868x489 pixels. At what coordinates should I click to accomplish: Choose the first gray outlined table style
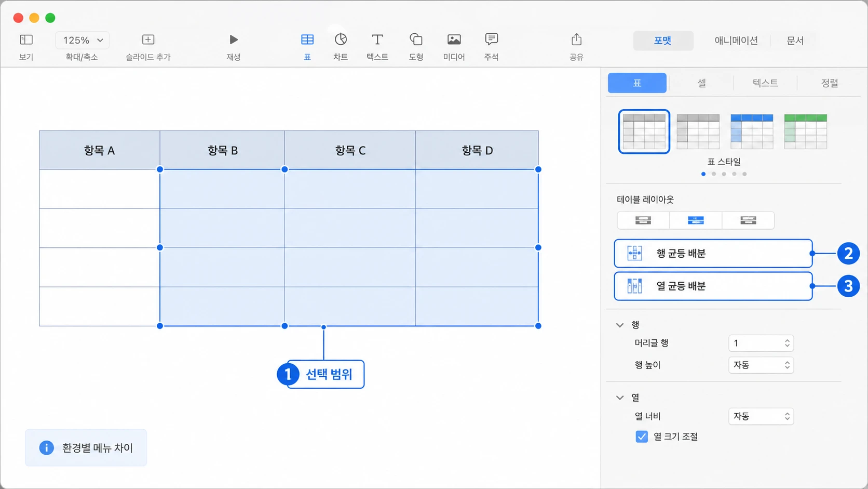[x=644, y=131]
